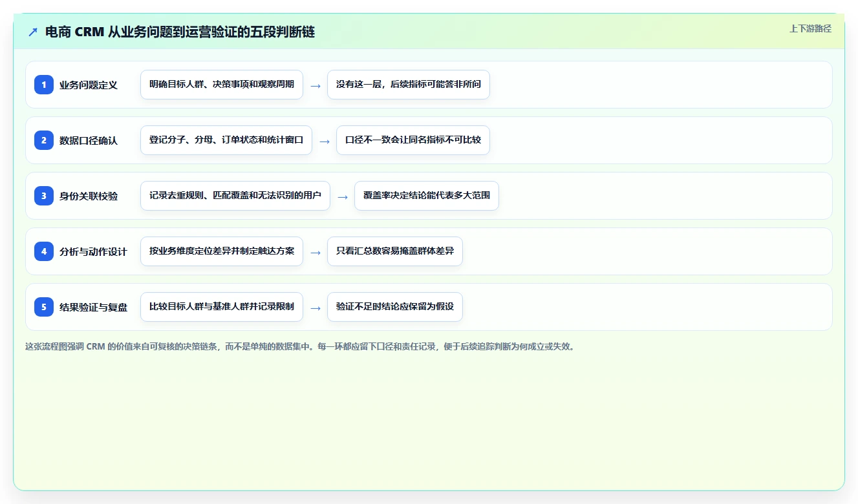This screenshot has width=858, height=504.
Task: Click the title 电商 CRM 从业务问题到运营验证的五段判断链
Action: click(x=180, y=32)
